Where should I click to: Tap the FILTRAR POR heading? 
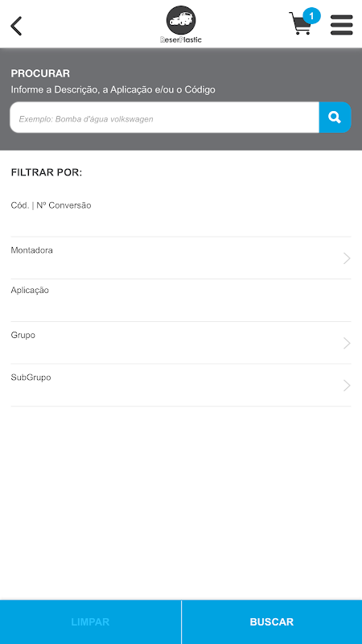47,172
